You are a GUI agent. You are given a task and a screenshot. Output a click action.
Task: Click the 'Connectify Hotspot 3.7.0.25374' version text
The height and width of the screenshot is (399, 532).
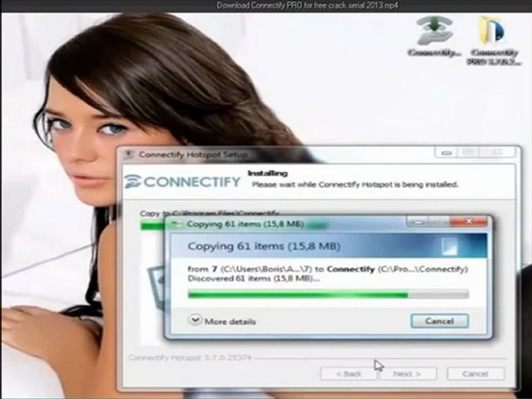tap(190, 357)
